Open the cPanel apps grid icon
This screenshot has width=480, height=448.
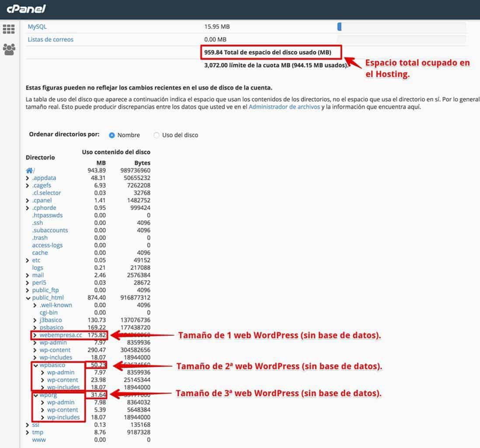[x=9, y=29]
